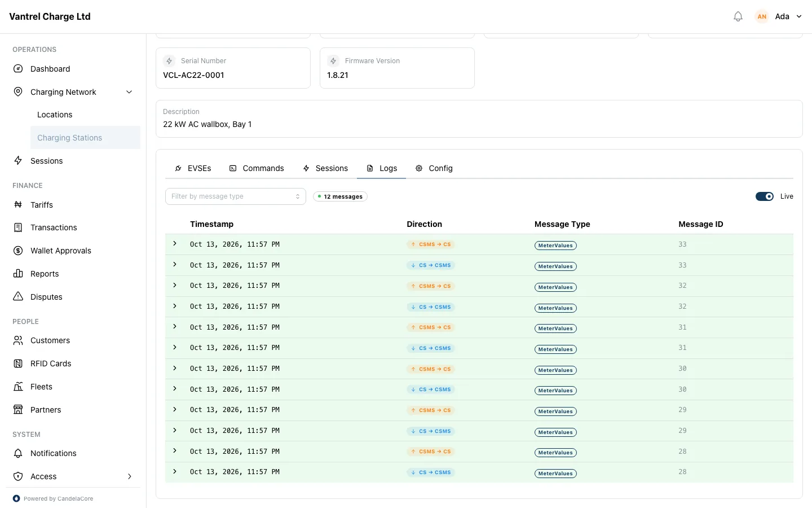
Task: Click the MeterValues badge in CSMS→CS row 31
Action: tap(555, 329)
